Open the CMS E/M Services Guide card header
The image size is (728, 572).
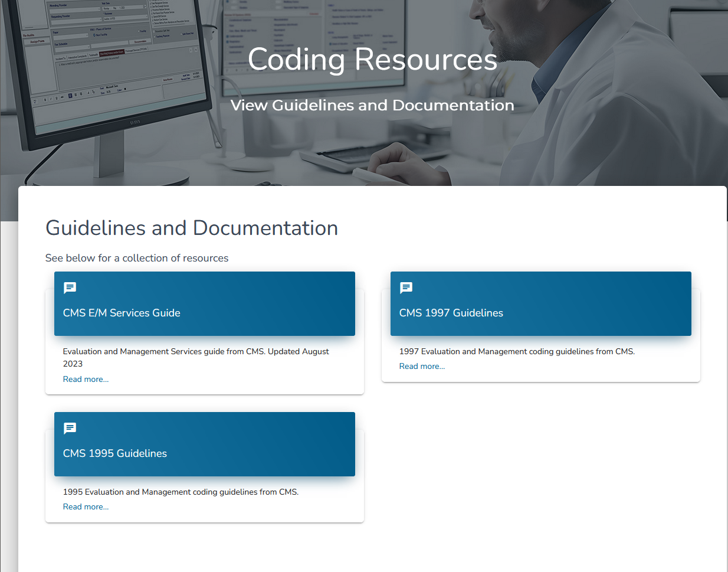tap(205, 303)
